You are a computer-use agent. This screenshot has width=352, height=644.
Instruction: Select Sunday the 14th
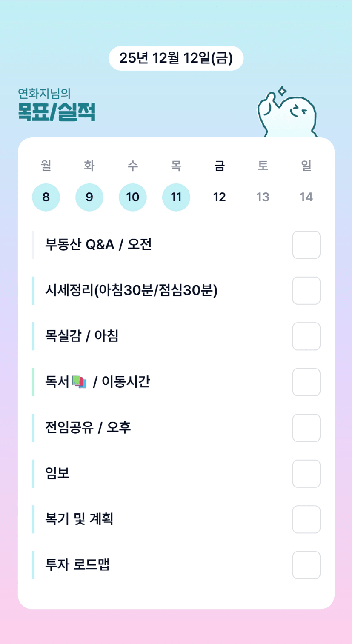pyautogui.click(x=306, y=197)
